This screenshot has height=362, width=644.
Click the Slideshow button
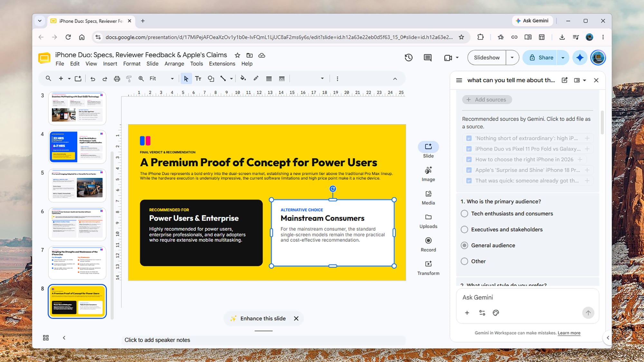[x=487, y=58]
